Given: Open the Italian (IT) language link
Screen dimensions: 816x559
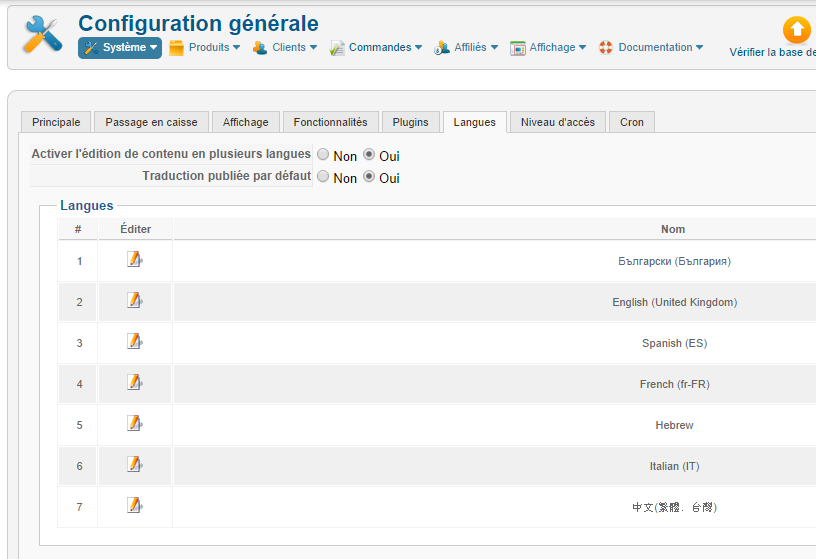Looking at the screenshot, I should pyautogui.click(x=674, y=466).
